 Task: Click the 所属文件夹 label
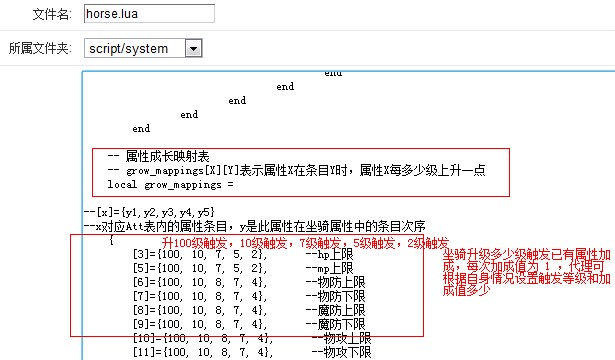(x=40, y=49)
